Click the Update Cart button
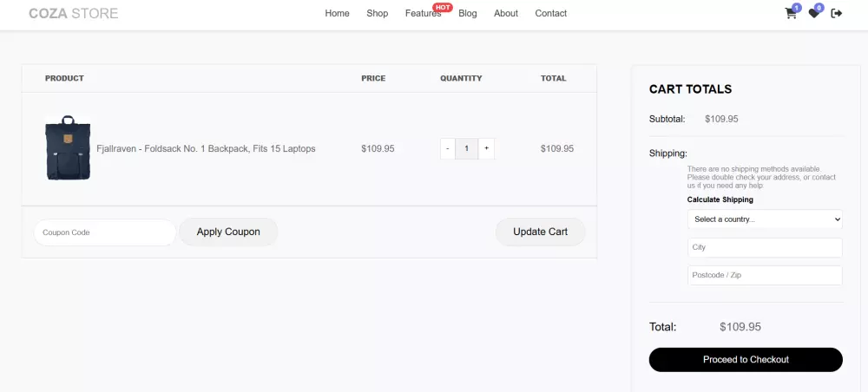Viewport: 868px width, 392px height. [x=540, y=232]
